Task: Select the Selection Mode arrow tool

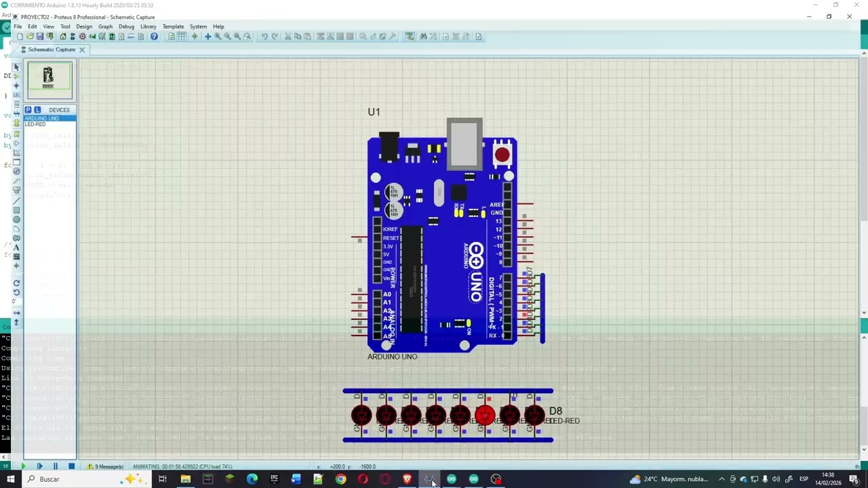Action: tap(16, 66)
